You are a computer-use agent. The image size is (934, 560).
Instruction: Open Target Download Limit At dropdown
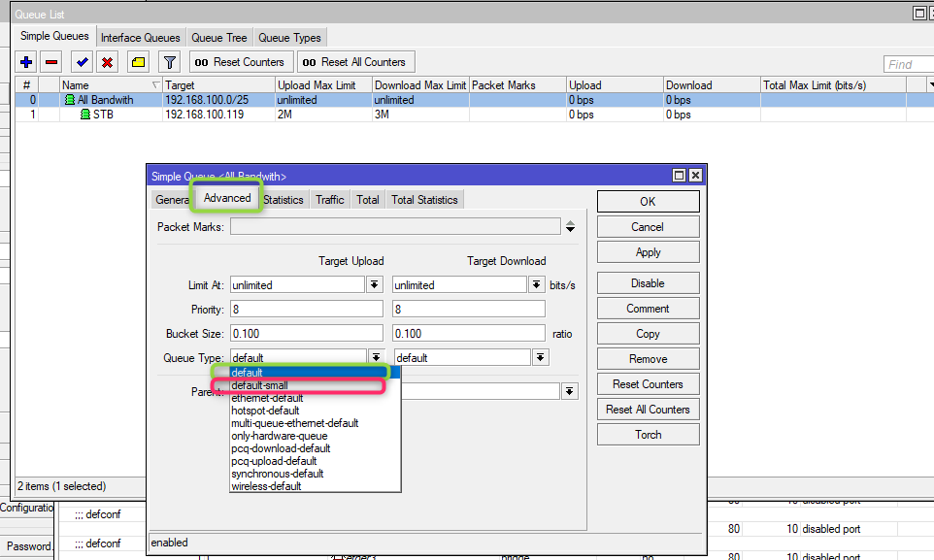[536, 284]
